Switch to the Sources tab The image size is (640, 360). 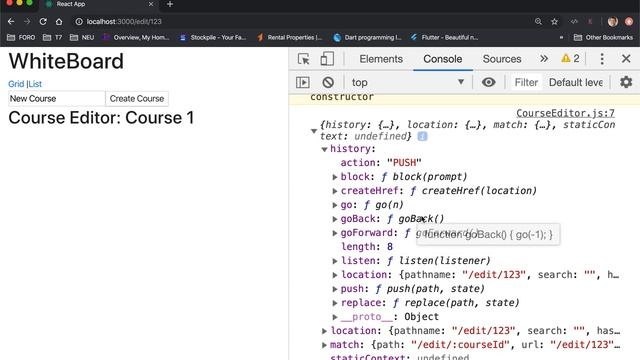tap(502, 59)
